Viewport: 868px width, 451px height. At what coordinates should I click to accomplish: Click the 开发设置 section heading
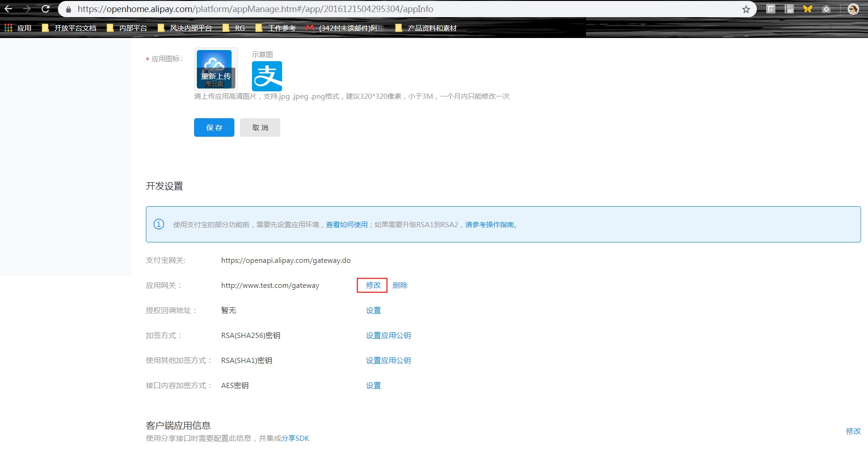pos(164,186)
